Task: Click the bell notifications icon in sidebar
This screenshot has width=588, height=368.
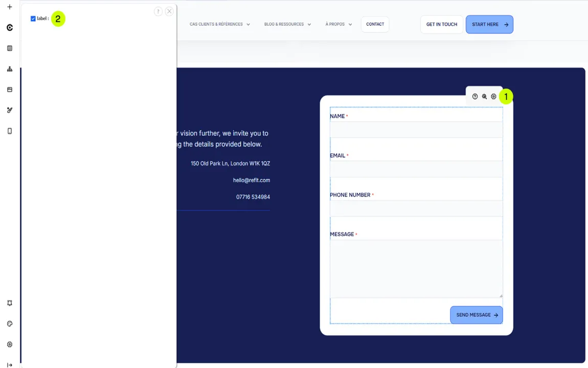Action: coord(10,303)
